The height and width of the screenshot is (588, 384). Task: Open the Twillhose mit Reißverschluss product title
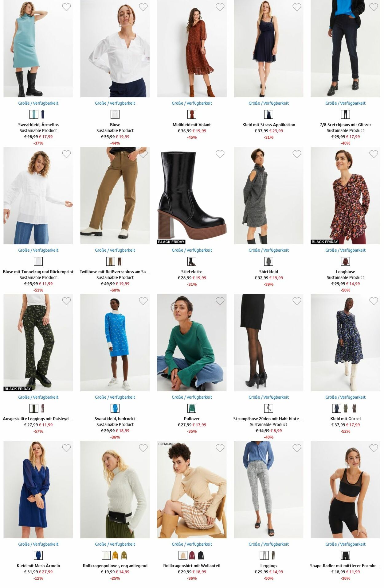click(x=115, y=272)
